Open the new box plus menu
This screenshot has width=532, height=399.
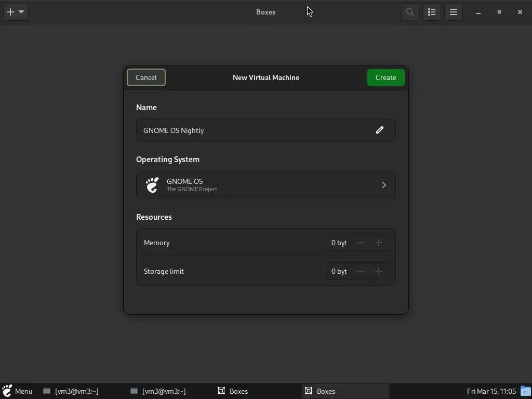16,12
